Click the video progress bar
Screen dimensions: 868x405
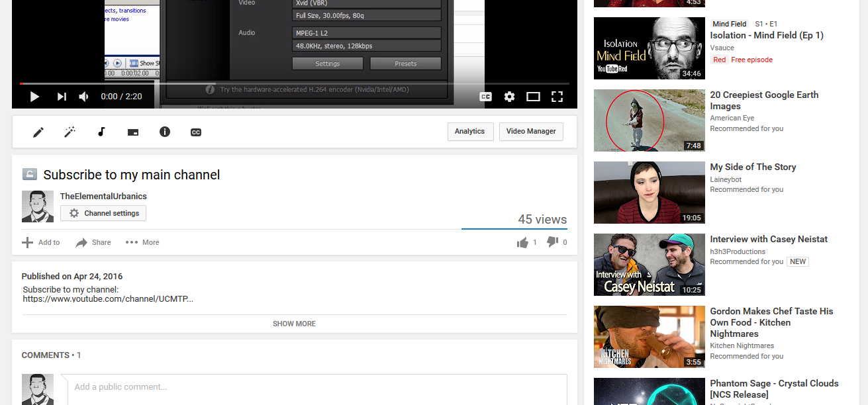click(295, 83)
